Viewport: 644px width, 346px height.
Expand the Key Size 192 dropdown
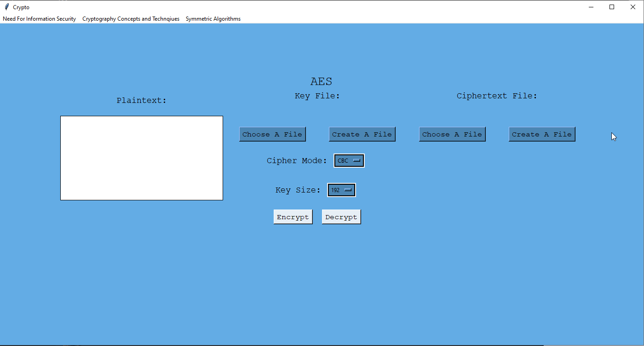coord(341,190)
